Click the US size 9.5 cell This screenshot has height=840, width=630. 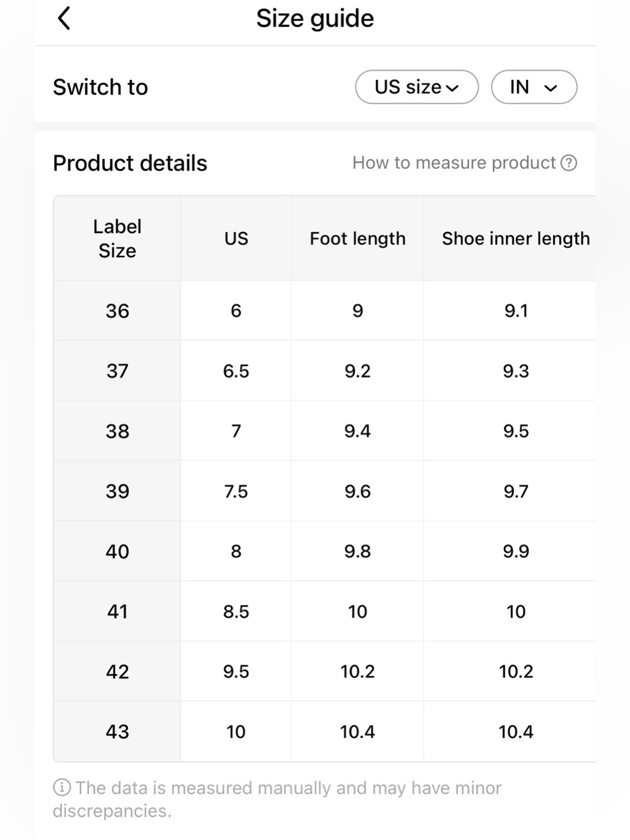pyautogui.click(x=236, y=672)
